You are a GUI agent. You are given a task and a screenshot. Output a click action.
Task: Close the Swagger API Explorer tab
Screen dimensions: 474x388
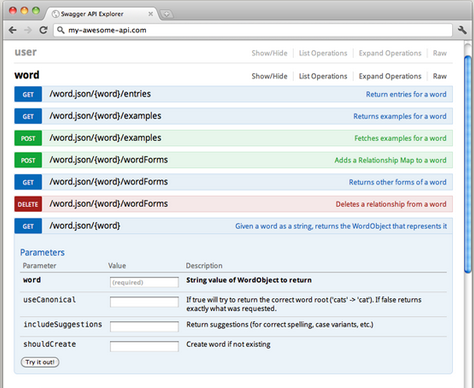click(151, 14)
